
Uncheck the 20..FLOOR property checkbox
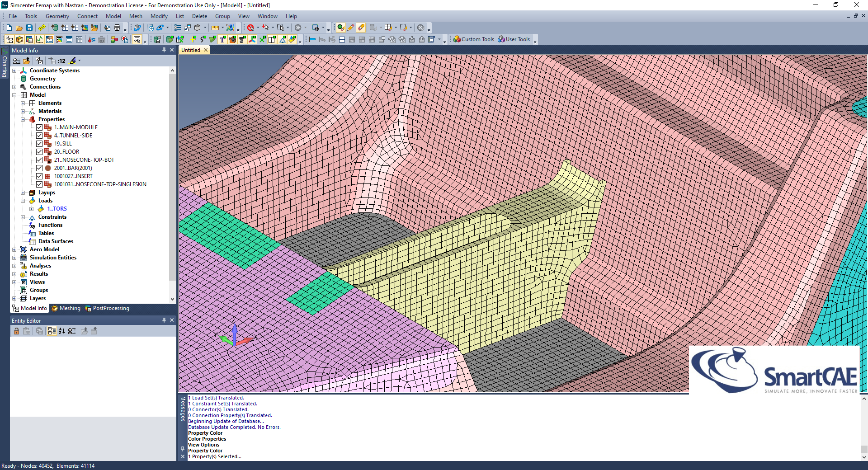(x=39, y=152)
